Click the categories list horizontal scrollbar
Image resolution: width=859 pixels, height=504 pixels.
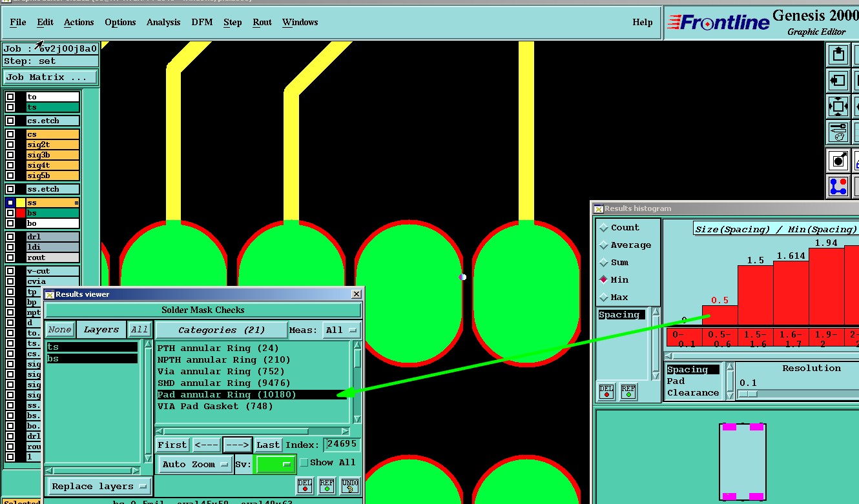point(253,431)
